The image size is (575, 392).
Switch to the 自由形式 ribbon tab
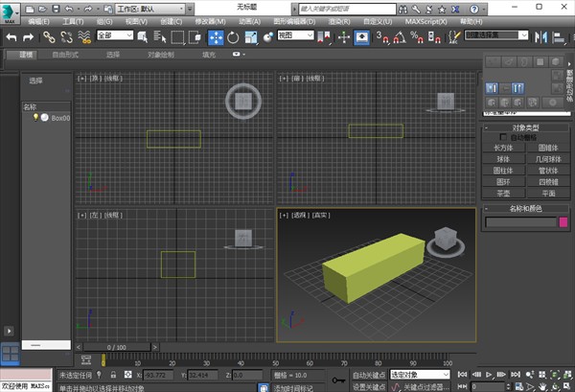[x=65, y=56]
